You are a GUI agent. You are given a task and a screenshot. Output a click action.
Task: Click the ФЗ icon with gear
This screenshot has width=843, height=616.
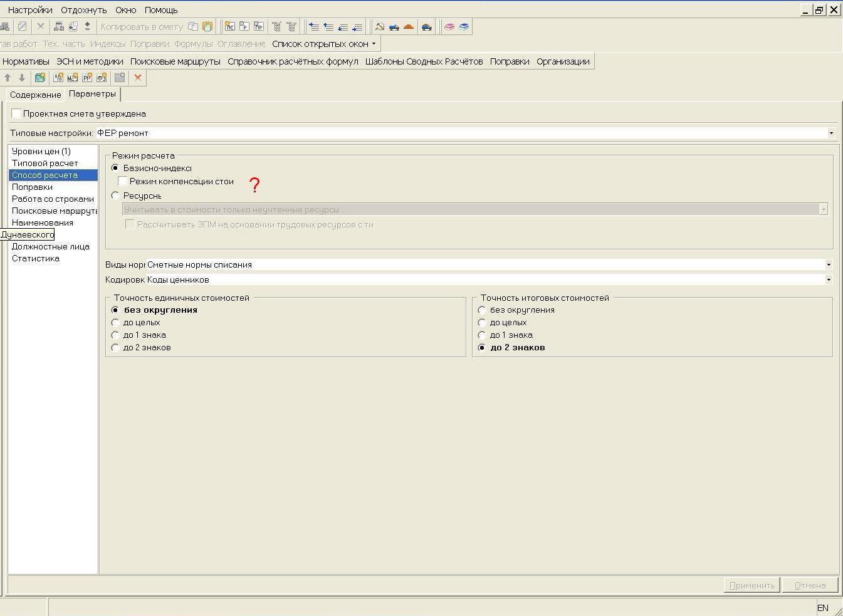[102, 78]
